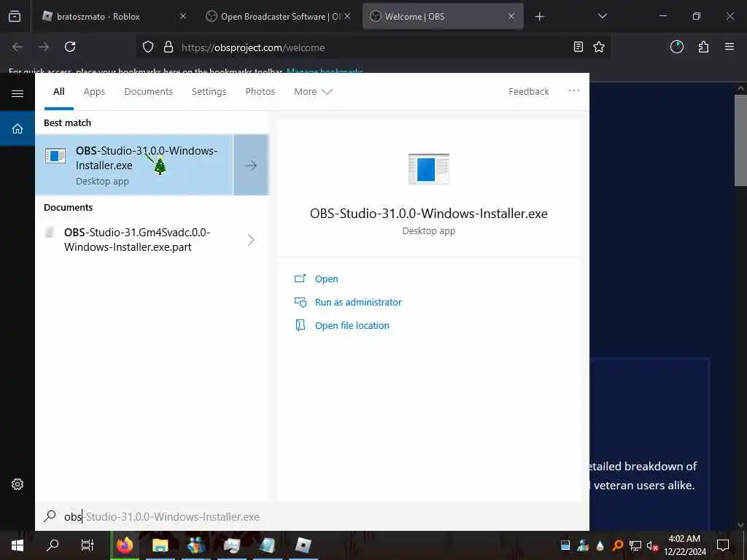The width and height of the screenshot is (747, 560).
Task: Open search options ellipsis menu
Action: (573, 90)
